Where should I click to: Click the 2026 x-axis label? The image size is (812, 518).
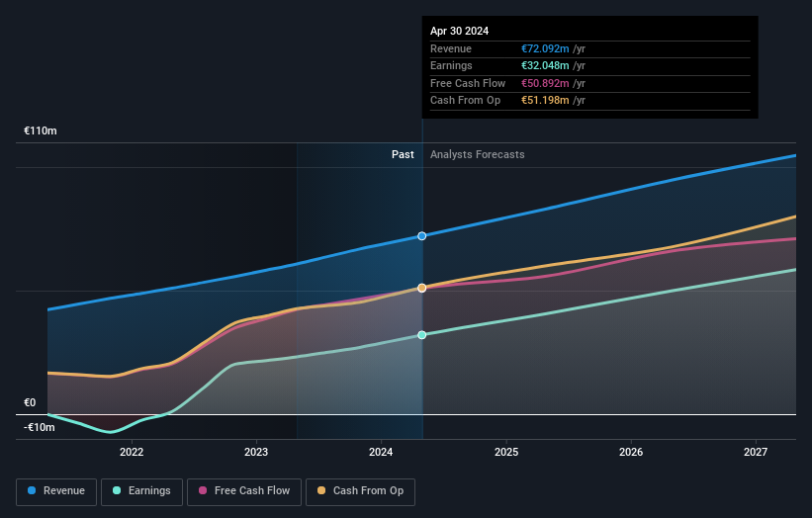[x=631, y=452]
